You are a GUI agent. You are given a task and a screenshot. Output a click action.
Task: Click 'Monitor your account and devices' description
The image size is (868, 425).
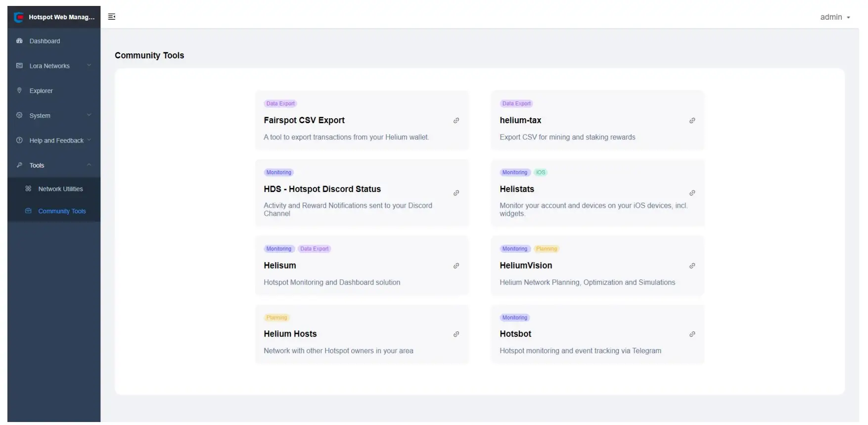tap(594, 209)
